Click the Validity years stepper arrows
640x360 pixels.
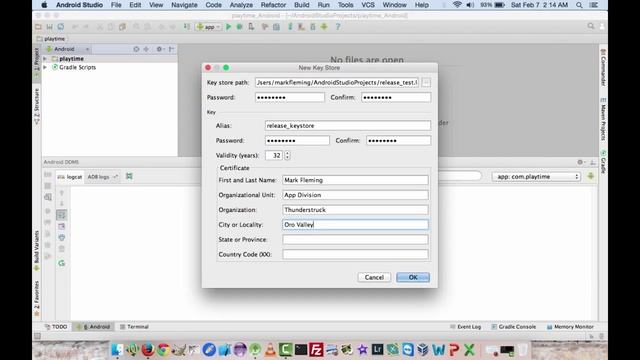coord(287,156)
